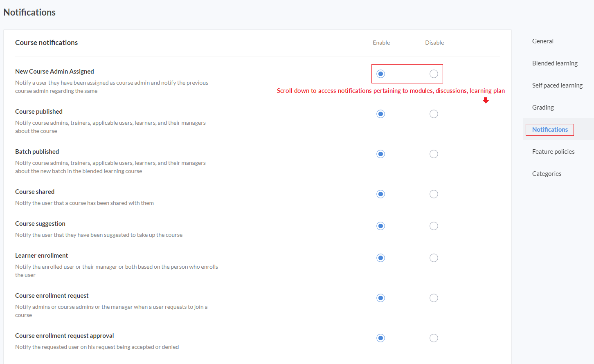594x364 pixels.
Task: Disable New Course Admin Assigned notification
Action: click(434, 74)
